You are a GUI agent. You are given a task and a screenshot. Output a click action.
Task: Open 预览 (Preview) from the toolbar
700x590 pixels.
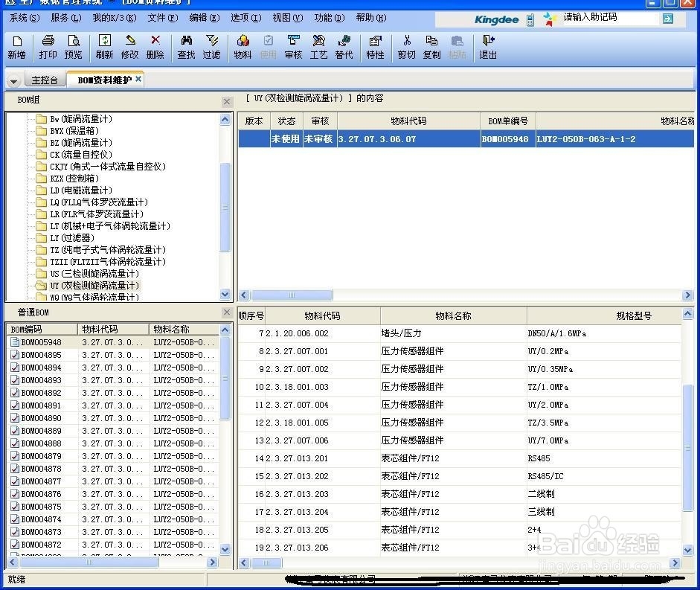73,48
